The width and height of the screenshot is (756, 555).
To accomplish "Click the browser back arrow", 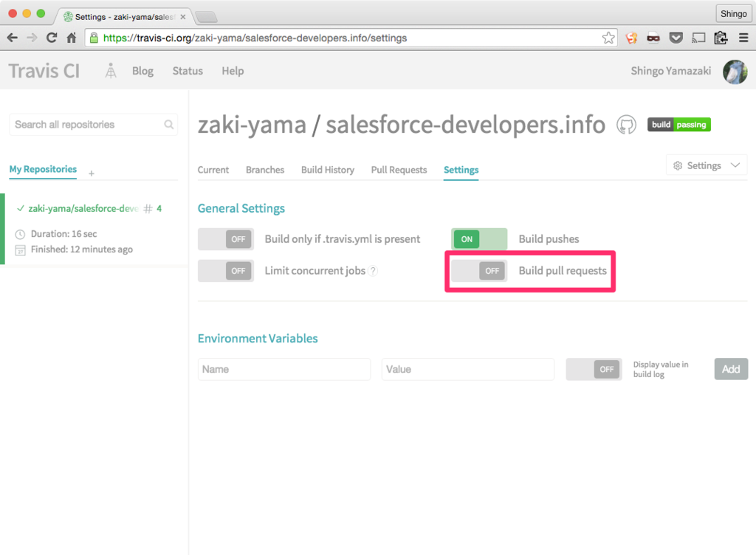I will tap(13, 38).
